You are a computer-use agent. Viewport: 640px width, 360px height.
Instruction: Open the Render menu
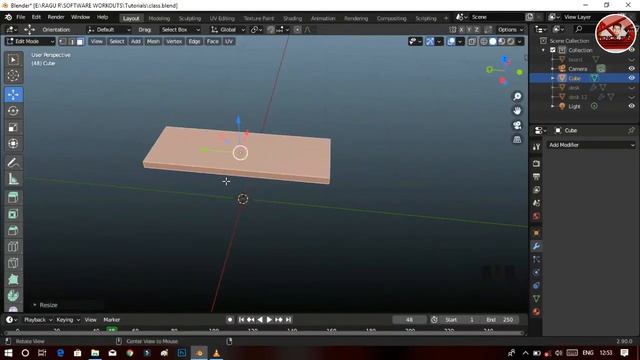click(x=56, y=17)
